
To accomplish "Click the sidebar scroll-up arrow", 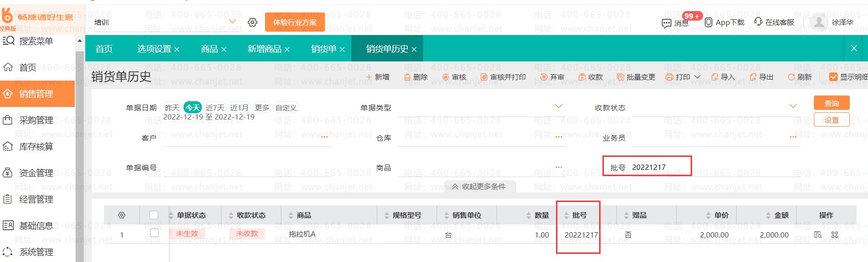I will coord(80,41).
